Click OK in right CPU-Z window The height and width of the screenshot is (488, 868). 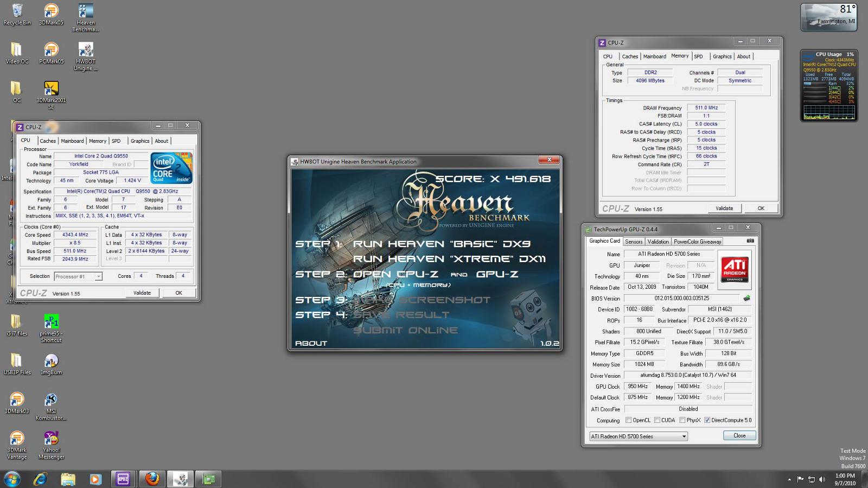pos(761,208)
